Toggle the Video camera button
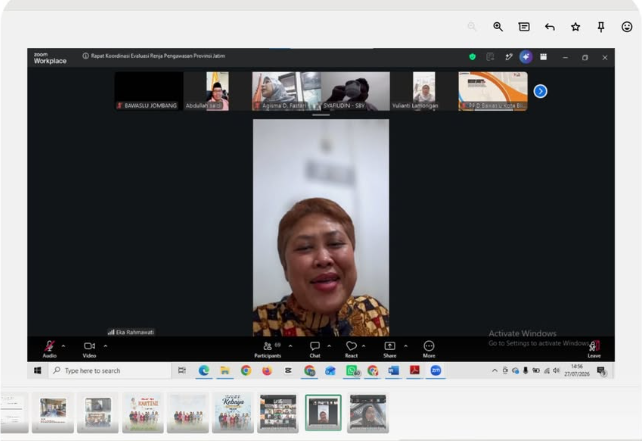642x441 pixels. pyautogui.click(x=89, y=349)
